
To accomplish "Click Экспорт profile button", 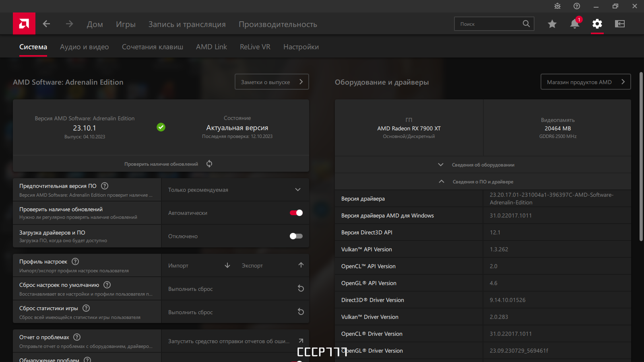I will [x=272, y=265].
